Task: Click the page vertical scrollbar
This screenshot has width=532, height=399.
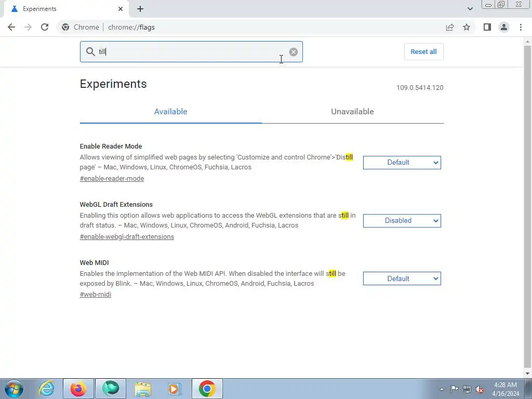Action: [x=527, y=207]
